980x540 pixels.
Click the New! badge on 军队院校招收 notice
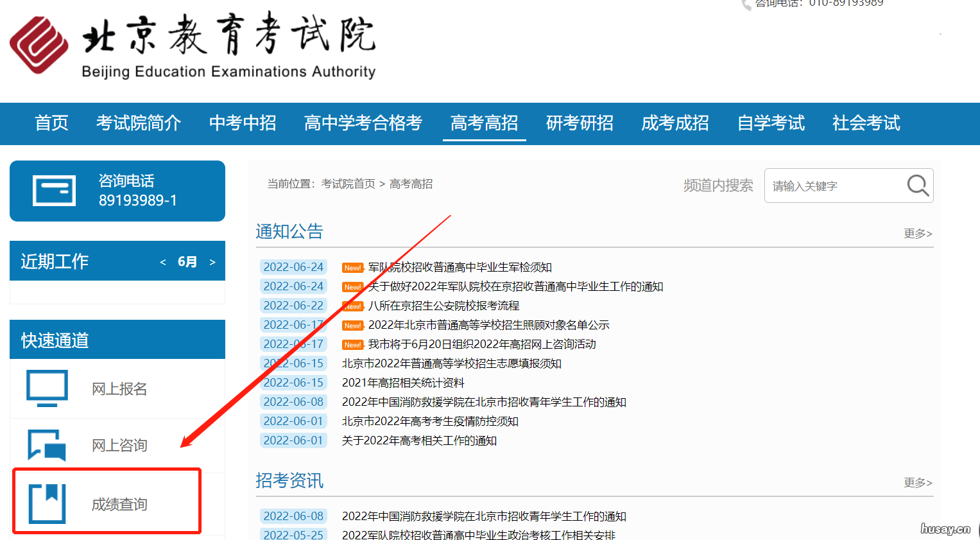352,268
